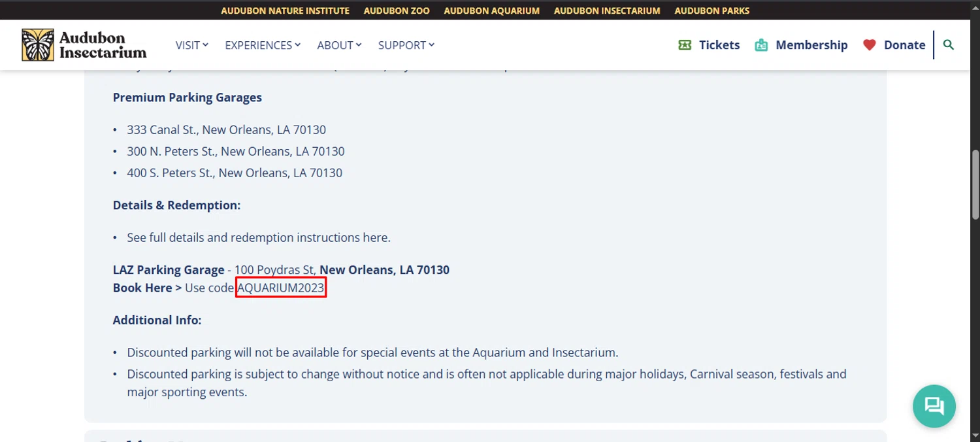Click the Details & Redemption heading

(x=176, y=205)
